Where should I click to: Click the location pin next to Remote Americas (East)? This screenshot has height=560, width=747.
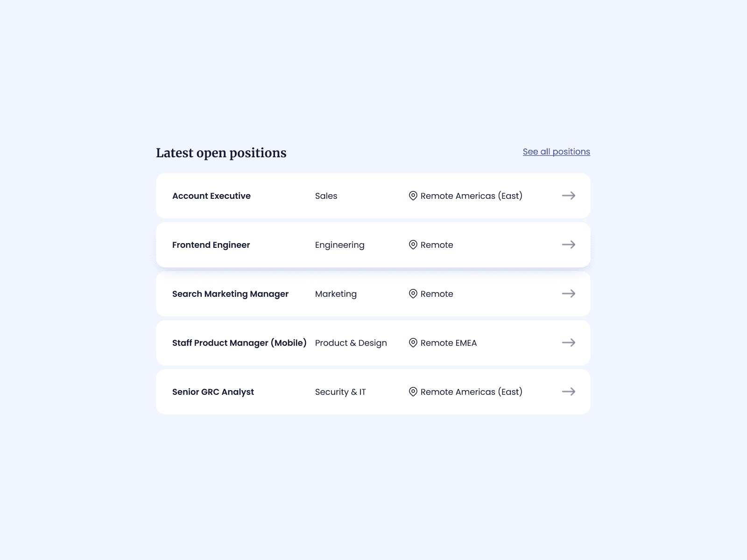[x=413, y=196]
